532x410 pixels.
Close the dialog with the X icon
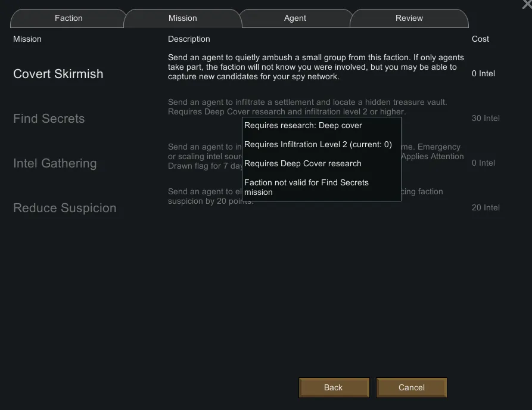[x=527, y=4]
